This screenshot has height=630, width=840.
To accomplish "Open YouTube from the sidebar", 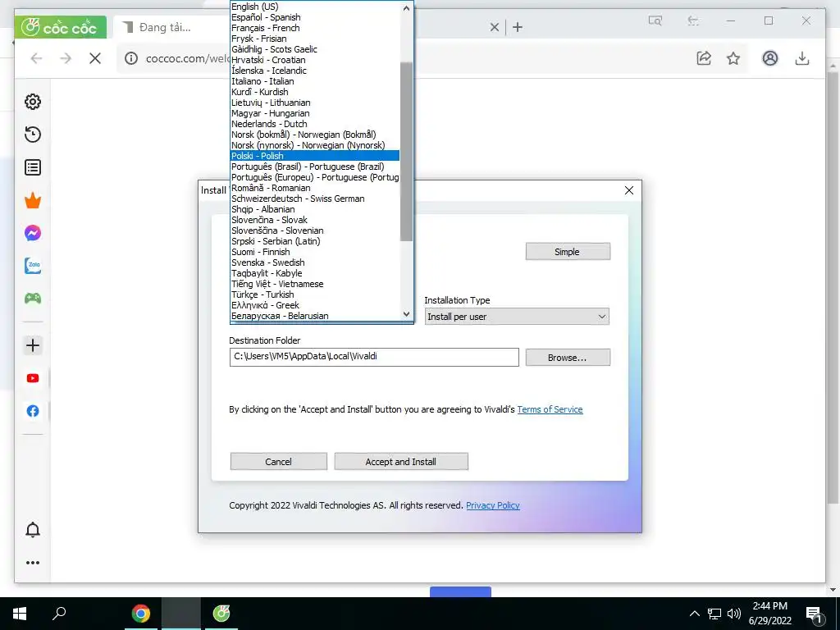I will pos(33,378).
